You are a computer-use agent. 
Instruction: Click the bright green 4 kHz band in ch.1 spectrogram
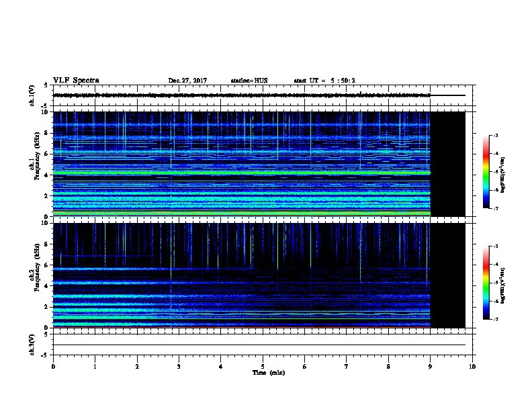(x=242, y=173)
